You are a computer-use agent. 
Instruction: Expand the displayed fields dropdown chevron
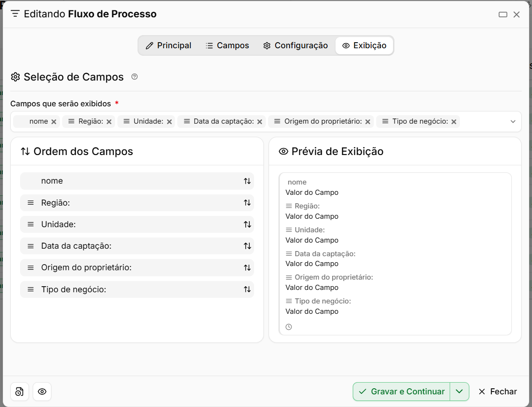coord(513,122)
